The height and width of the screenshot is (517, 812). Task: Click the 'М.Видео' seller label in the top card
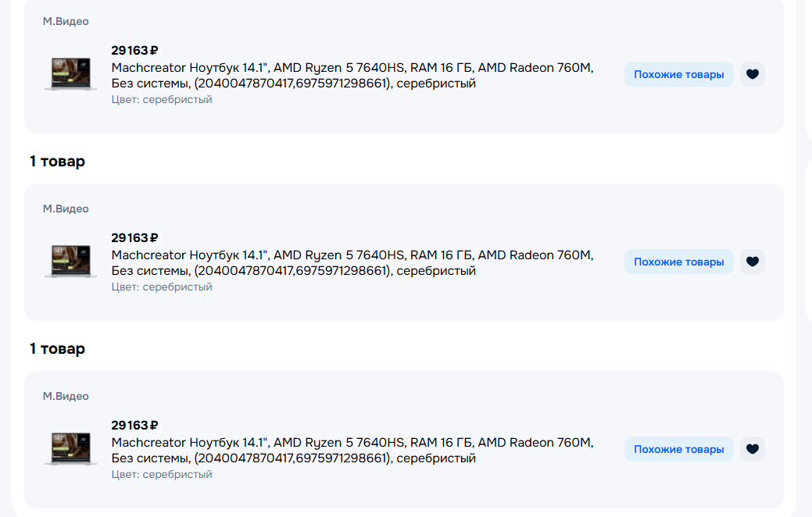pos(66,22)
